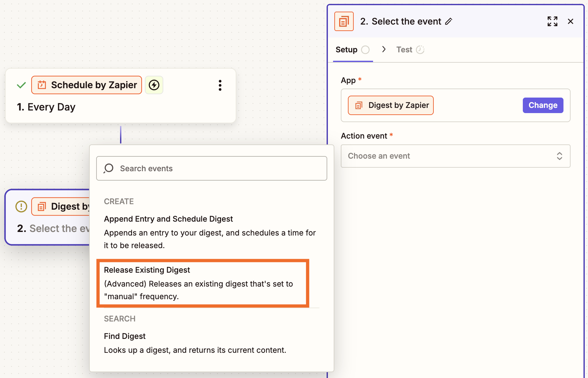
Task: Click the chevron between Setup and Test
Action: (384, 49)
